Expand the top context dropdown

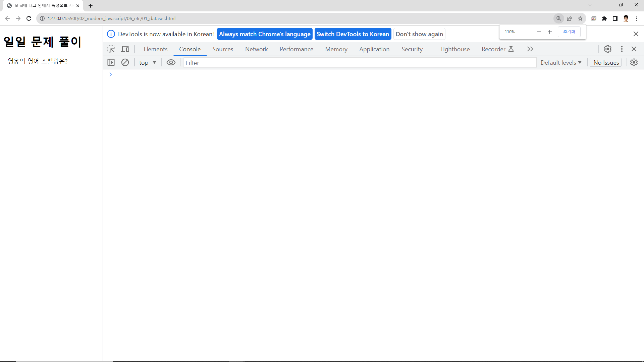pyautogui.click(x=148, y=63)
